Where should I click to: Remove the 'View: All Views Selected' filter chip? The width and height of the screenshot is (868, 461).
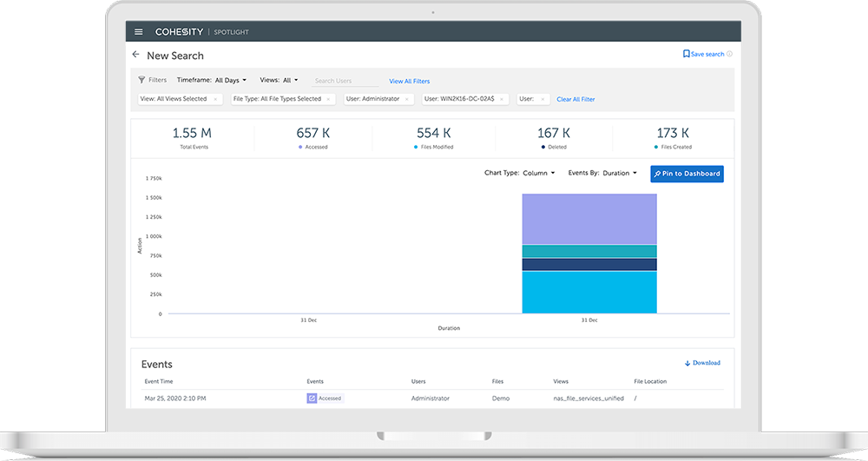(x=215, y=99)
